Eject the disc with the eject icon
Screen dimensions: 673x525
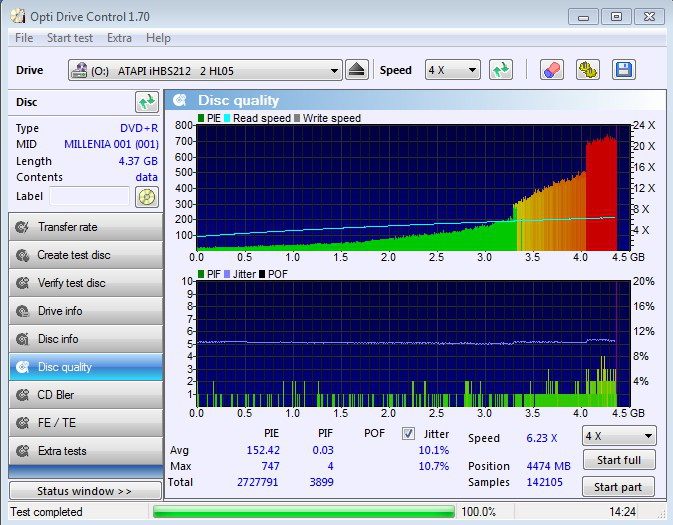[357, 70]
